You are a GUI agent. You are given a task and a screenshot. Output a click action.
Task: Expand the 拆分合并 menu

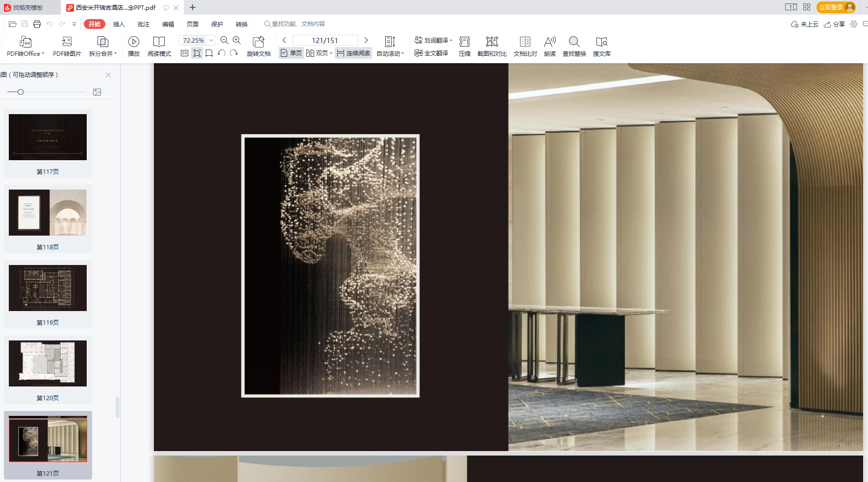pyautogui.click(x=103, y=47)
